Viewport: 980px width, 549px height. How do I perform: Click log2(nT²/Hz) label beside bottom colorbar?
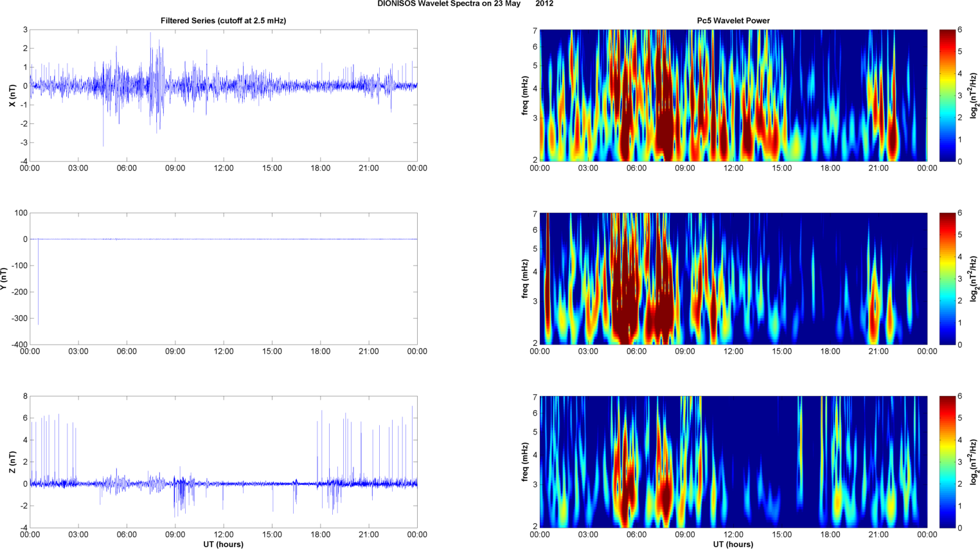[974, 462]
